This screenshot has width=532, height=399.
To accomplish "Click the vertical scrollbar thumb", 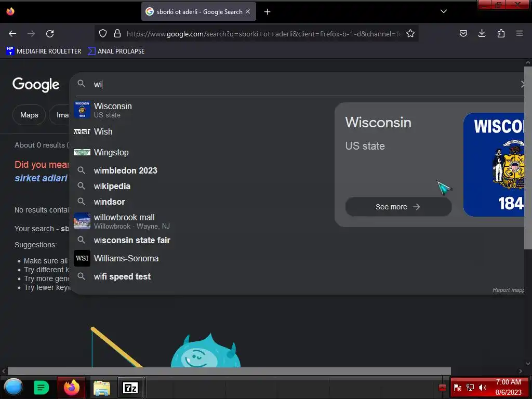I will [x=528, y=158].
